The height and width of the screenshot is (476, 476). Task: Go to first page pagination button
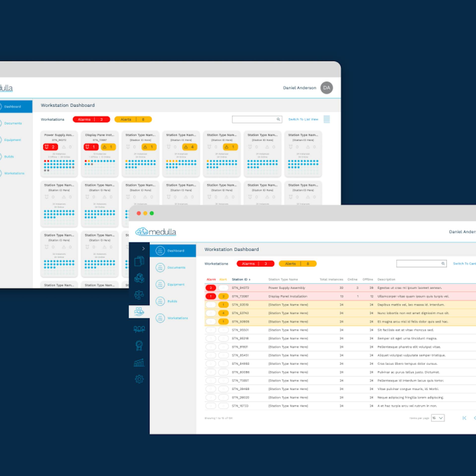coord(464,418)
